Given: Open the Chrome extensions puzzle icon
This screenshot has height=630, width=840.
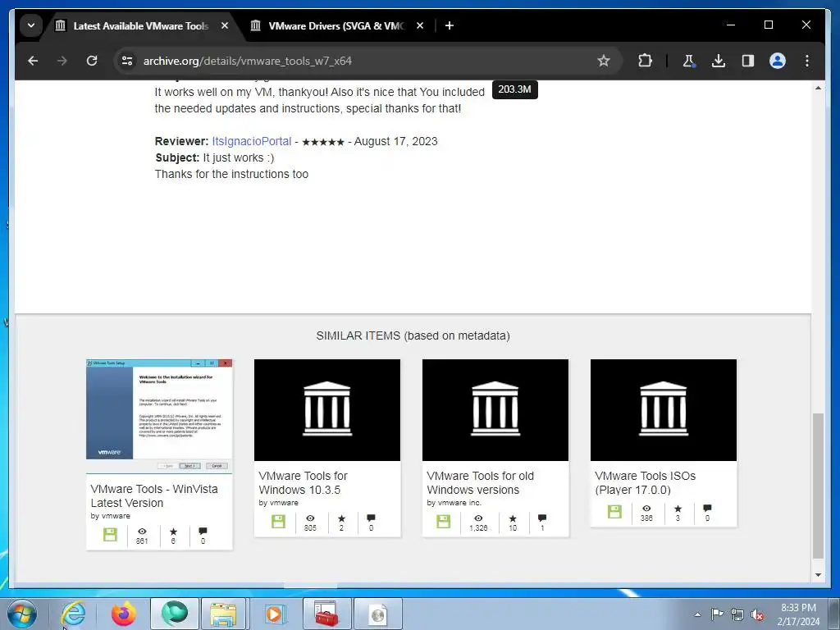Looking at the screenshot, I should pos(645,61).
